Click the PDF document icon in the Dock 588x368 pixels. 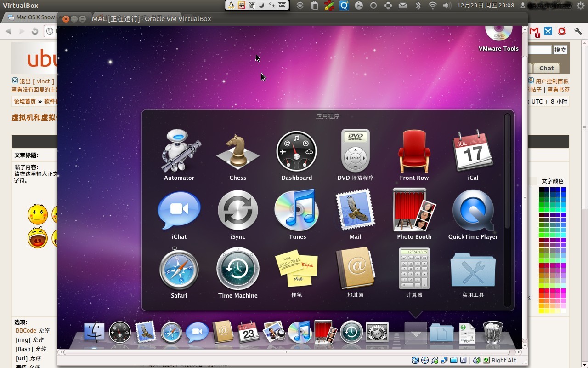[467, 333]
